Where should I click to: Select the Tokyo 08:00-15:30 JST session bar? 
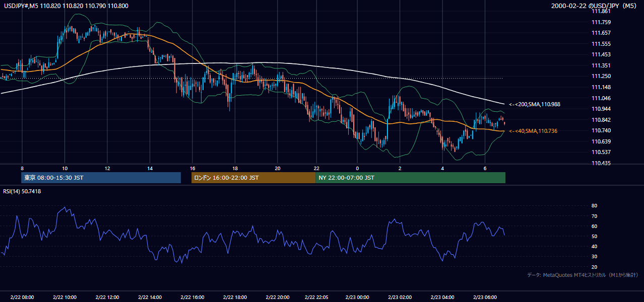[x=101, y=178]
